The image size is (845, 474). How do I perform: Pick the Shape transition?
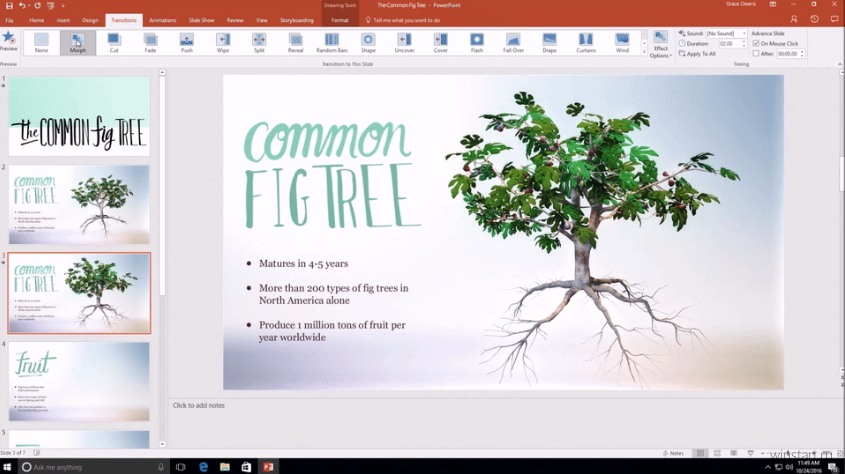click(x=368, y=43)
